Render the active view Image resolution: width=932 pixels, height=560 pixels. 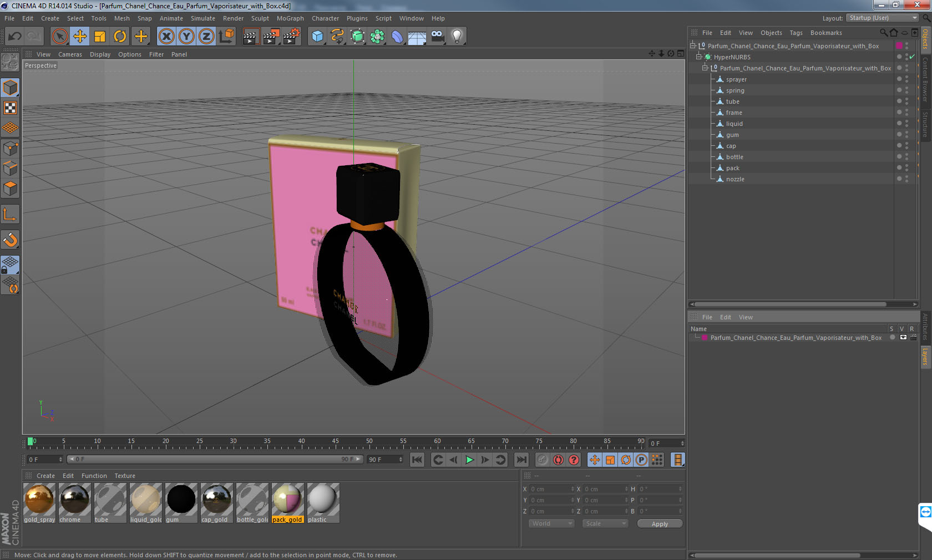pyautogui.click(x=251, y=37)
